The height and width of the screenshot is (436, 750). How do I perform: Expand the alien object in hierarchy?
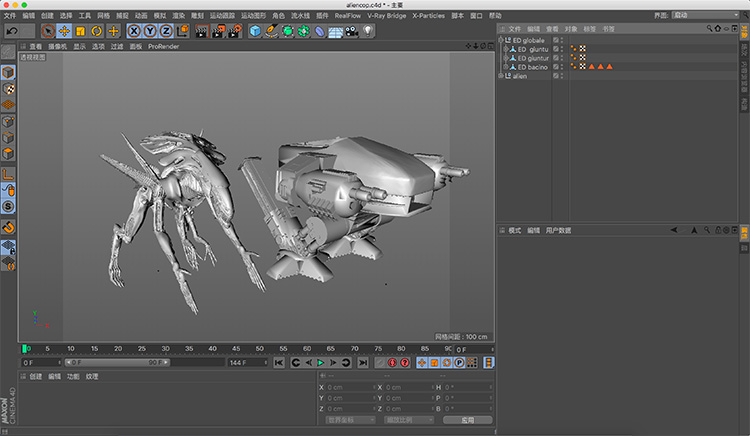point(502,76)
